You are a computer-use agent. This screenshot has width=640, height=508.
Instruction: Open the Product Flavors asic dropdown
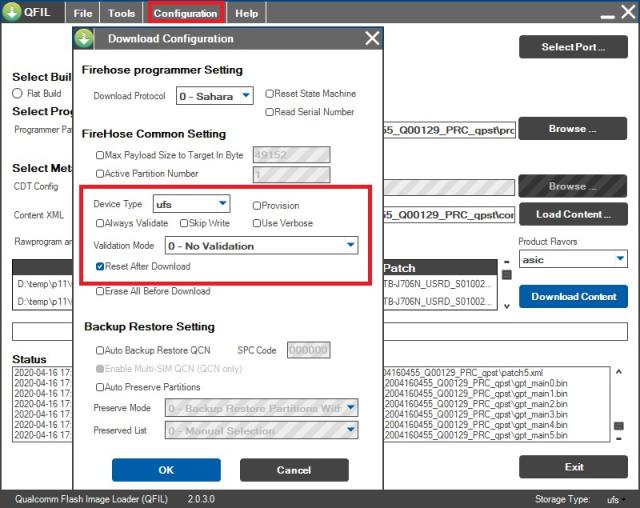[573, 259]
